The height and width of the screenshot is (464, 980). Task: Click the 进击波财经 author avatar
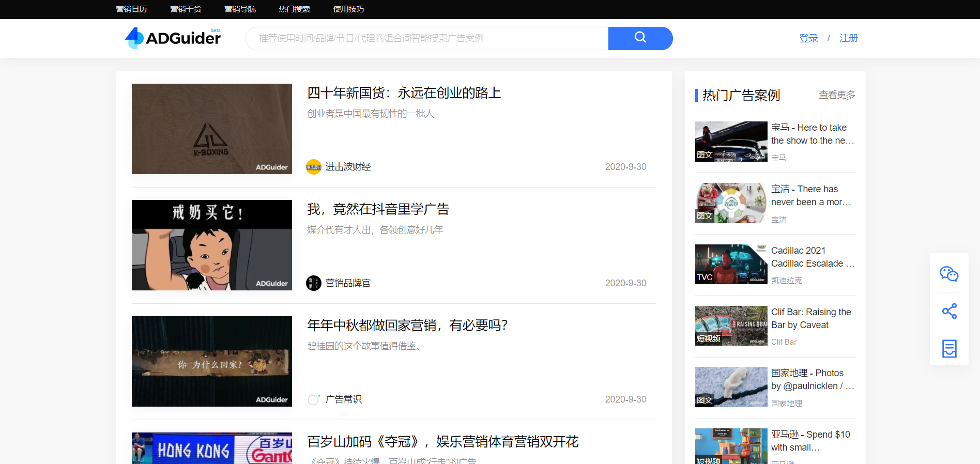[314, 167]
